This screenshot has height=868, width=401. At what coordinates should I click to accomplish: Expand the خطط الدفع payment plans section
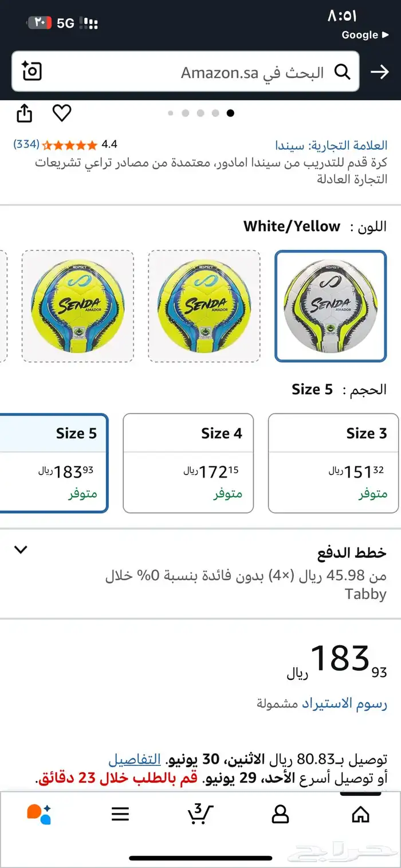[21, 549]
